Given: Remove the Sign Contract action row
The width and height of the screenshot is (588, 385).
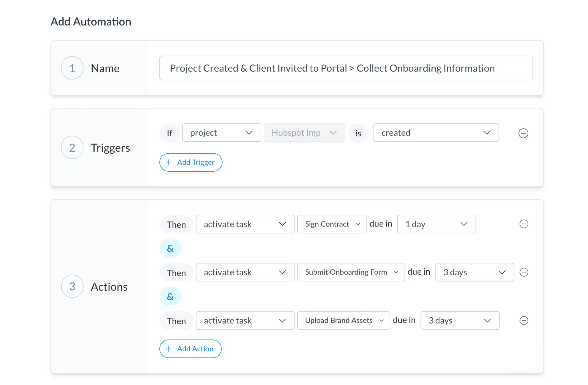Looking at the screenshot, I should (523, 224).
